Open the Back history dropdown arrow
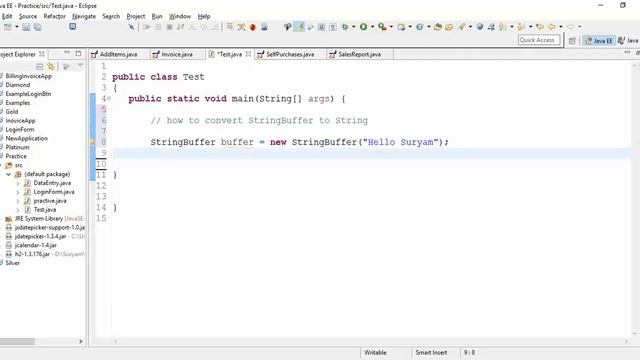640x360 pixels. click(x=560, y=27)
